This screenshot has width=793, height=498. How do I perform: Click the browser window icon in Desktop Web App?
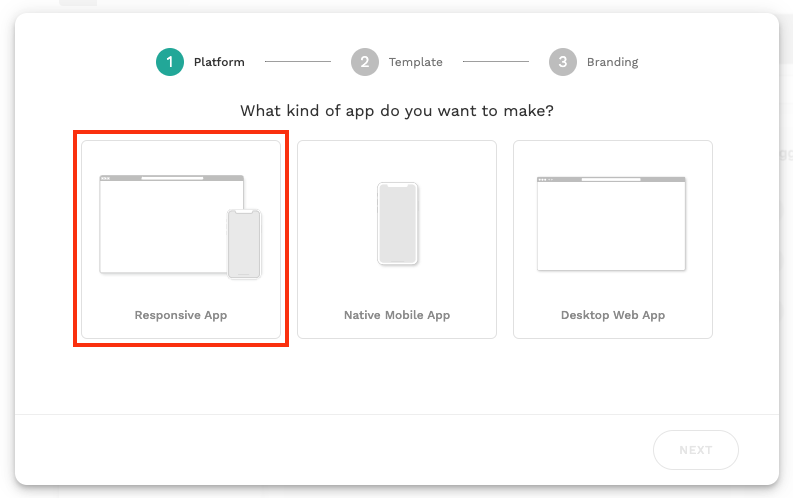611,226
